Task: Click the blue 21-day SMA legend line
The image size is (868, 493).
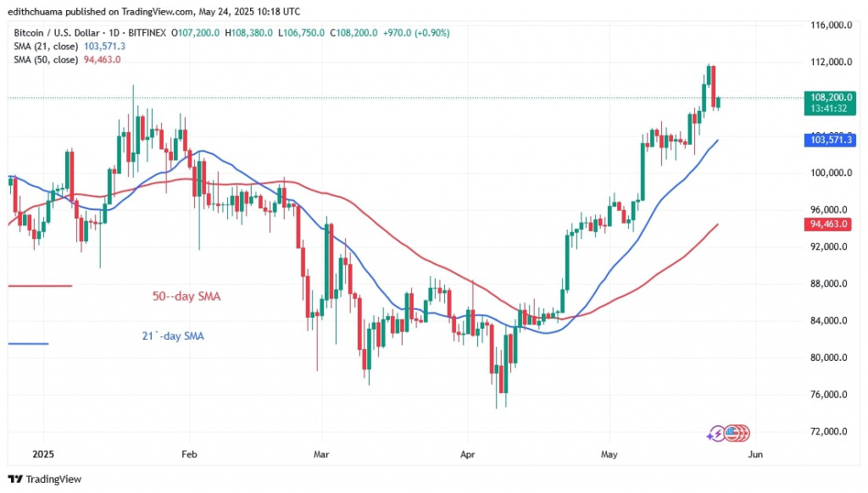Action: 28,343
